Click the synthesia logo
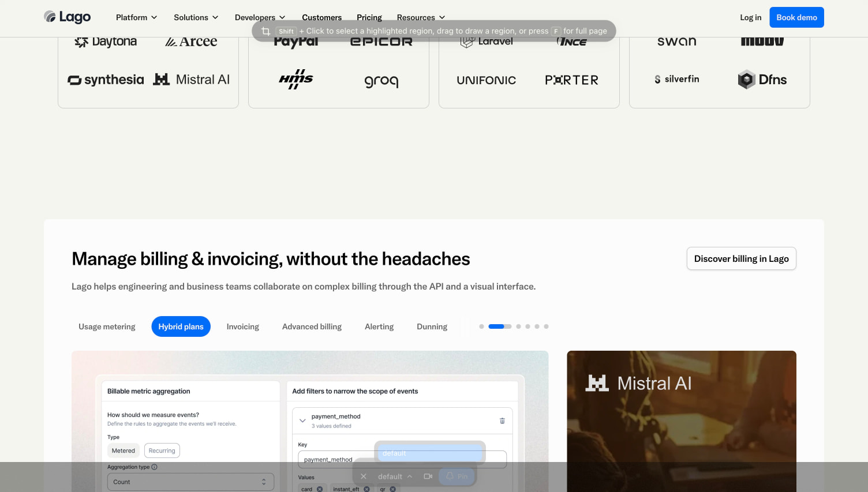868x492 pixels. coord(106,80)
